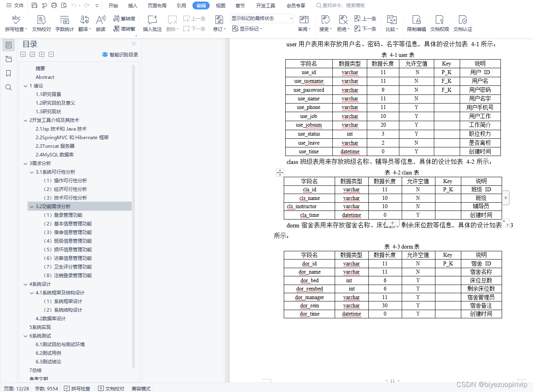Screen dimensions: 533x392
Task: Click the Print icon in quick access toolbar
Action: tap(54, 5)
